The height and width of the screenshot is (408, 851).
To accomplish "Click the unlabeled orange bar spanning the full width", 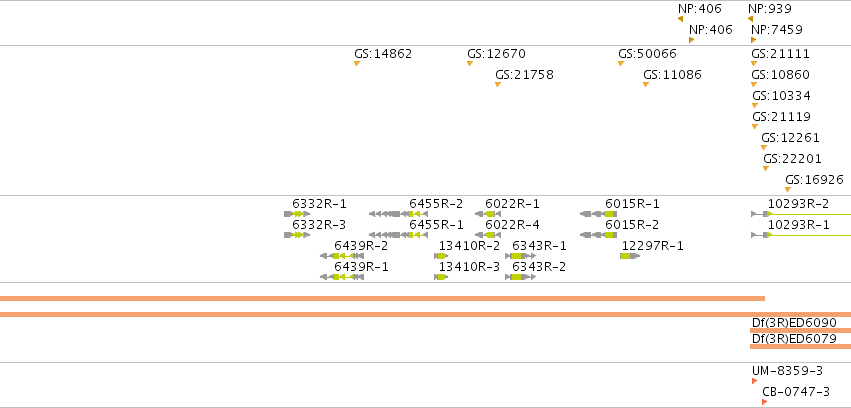I will tap(426, 315).
